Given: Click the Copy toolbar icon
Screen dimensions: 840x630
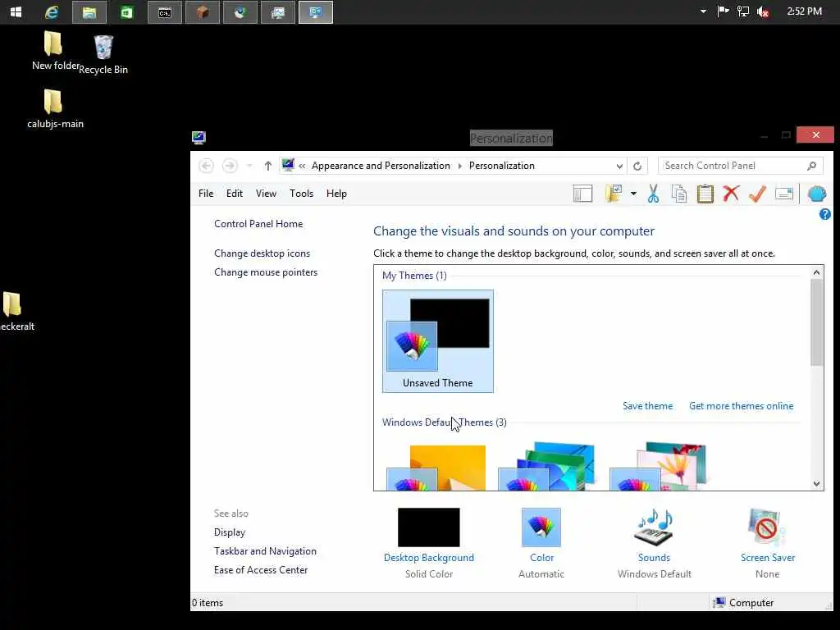Looking at the screenshot, I should click(679, 194).
